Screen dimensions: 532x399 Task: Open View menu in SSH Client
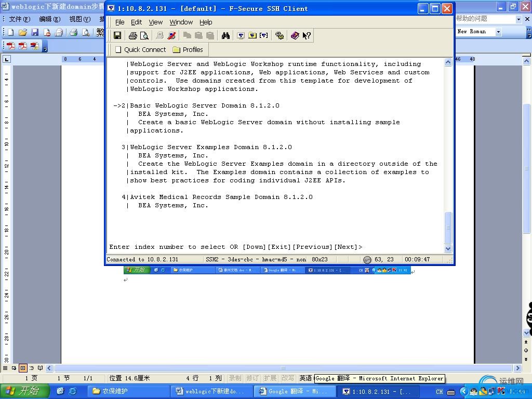[x=156, y=22]
